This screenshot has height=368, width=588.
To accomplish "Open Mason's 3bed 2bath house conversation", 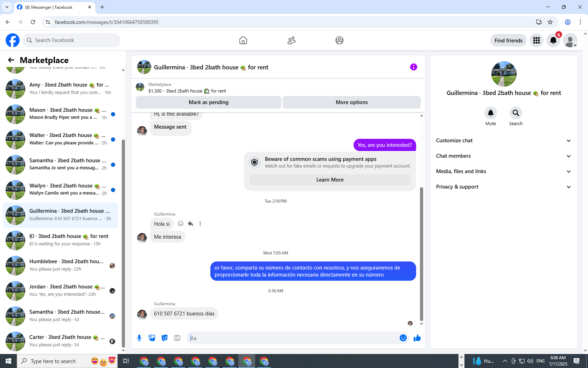I will (60, 114).
